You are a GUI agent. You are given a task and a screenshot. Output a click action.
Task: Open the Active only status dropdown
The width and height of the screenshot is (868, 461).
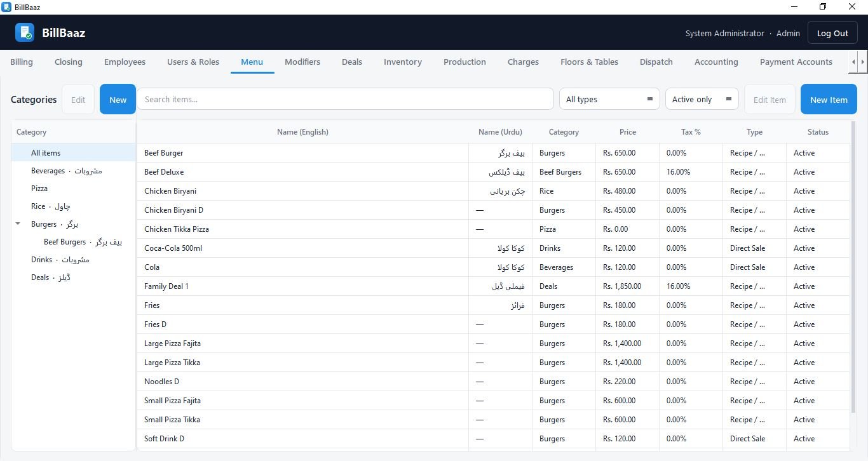click(x=702, y=99)
